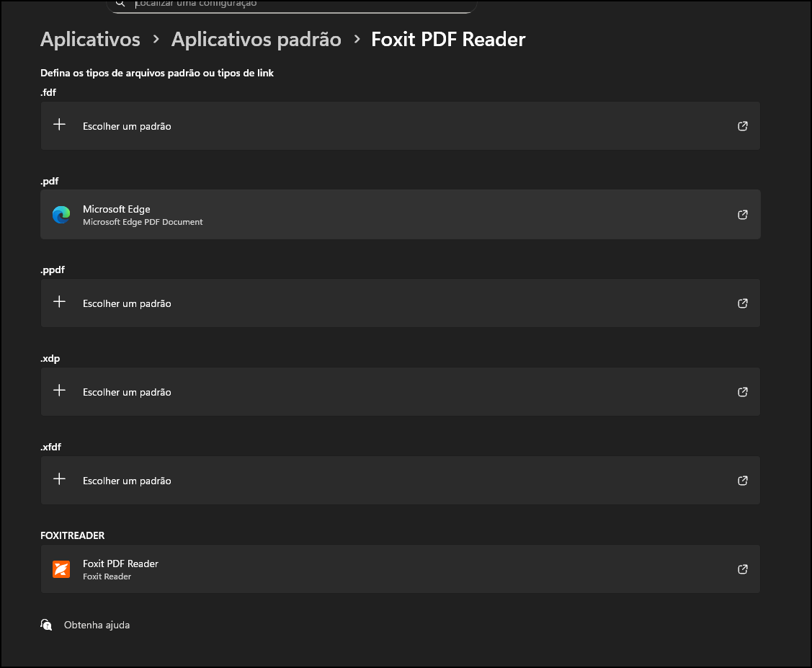Click the plus icon for .xdp
The height and width of the screenshot is (668, 812).
tap(60, 391)
